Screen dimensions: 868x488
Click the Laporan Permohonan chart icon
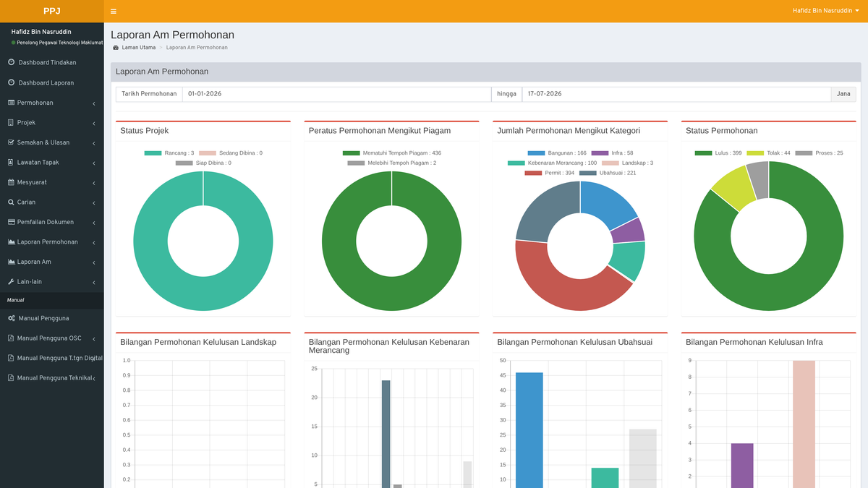[x=11, y=241]
